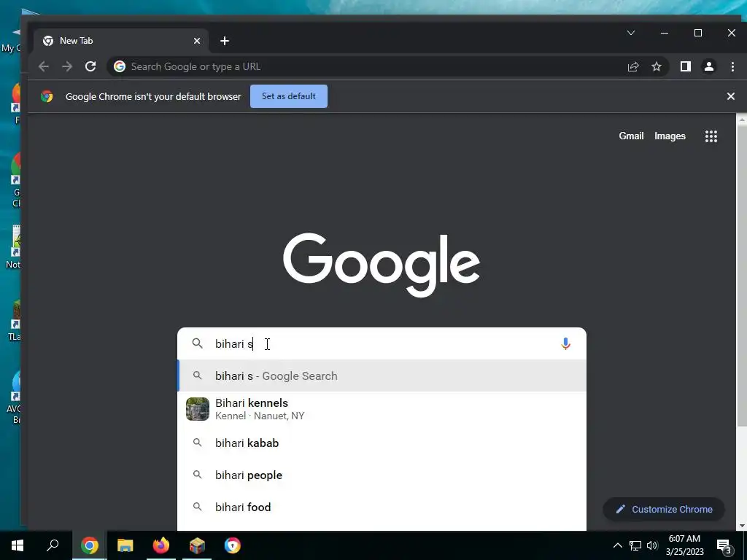The image size is (747, 560).
Task: Select the bihari food suggestion
Action: click(x=382, y=507)
